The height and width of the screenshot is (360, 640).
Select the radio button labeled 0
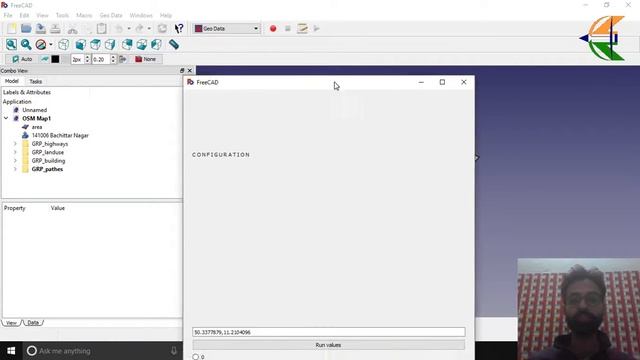tap(196, 357)
